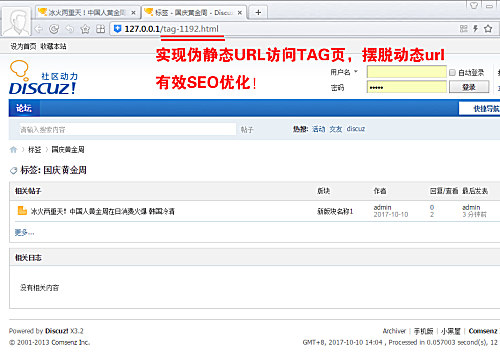
Task: Click the post date 2017-10-10
Action: (x=391, y=215)
